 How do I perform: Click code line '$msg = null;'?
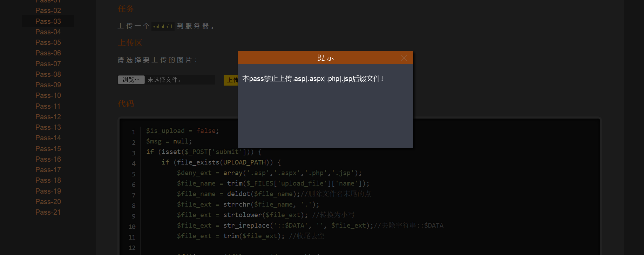[169, 141]
